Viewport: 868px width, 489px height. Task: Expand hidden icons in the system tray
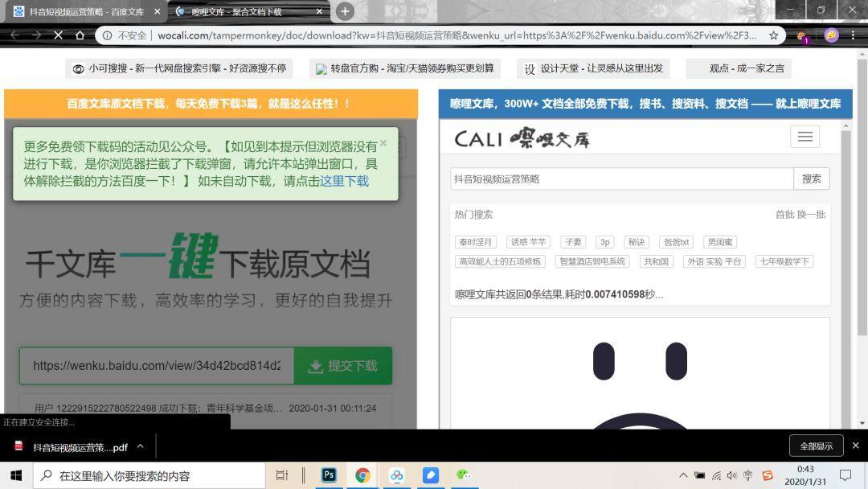[x=683, y=475]
